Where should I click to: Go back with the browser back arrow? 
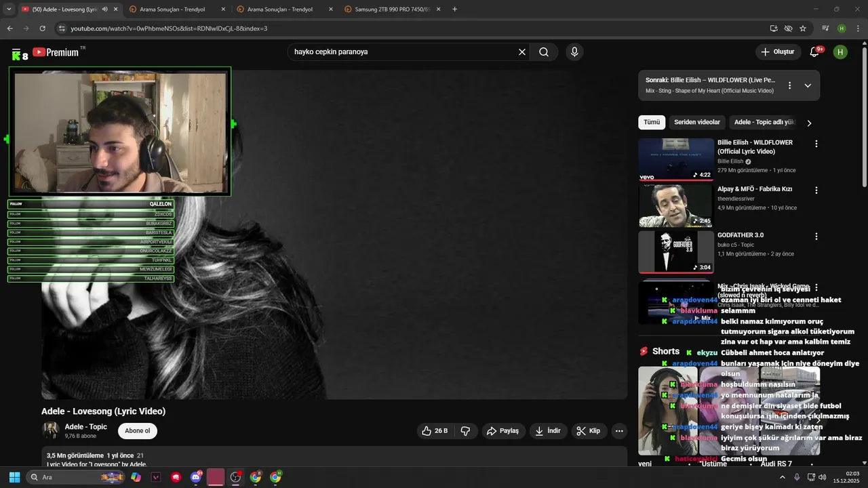tap(9, 28)
